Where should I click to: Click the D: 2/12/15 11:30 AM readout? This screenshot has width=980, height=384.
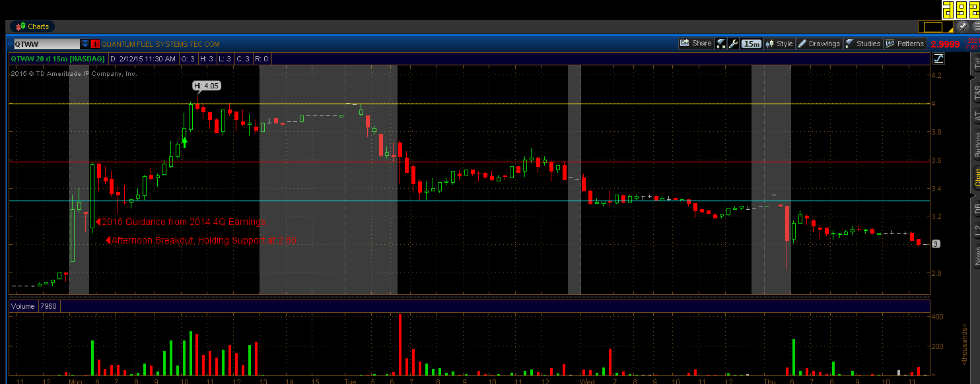143,59
